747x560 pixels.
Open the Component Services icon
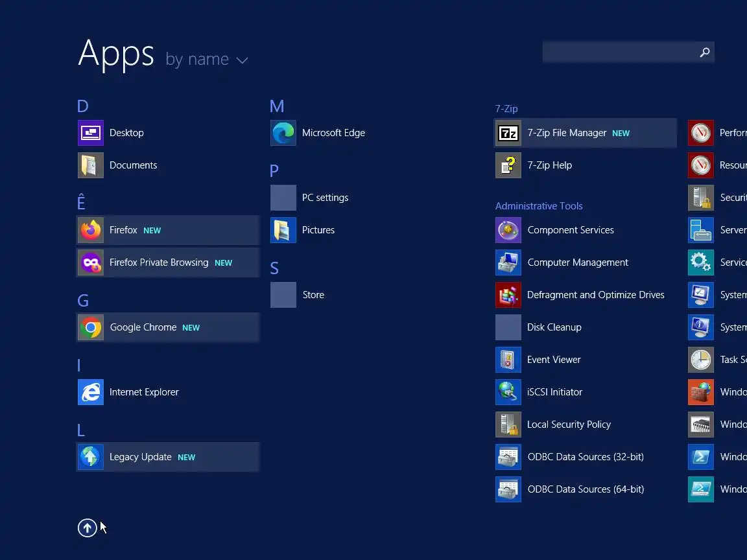pyautogui.click(x=508, y=230)
